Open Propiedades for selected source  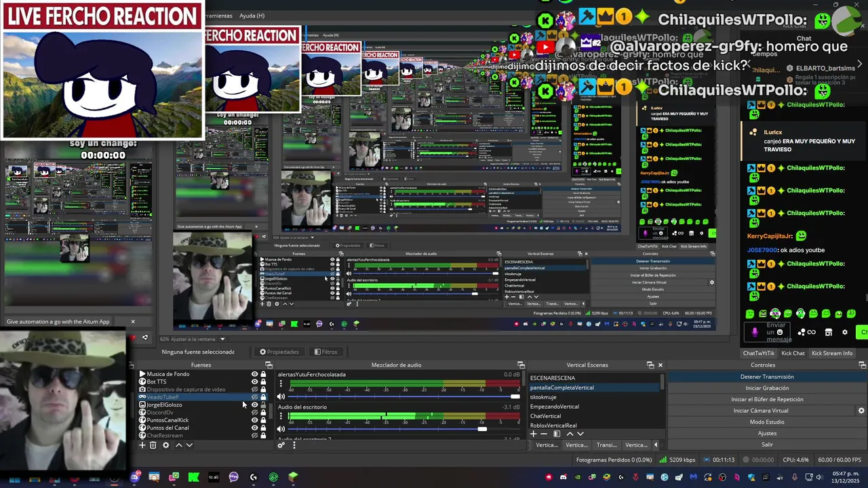pyautogui.click(x=279, y=352)
